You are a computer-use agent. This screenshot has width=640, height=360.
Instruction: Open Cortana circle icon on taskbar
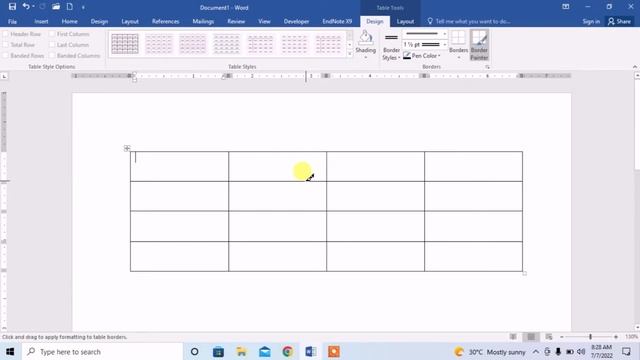[195, 351]
